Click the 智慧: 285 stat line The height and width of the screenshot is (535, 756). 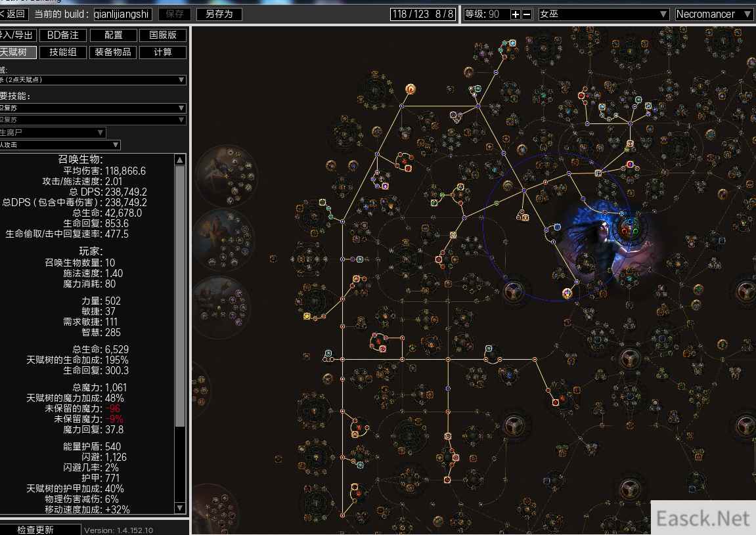pyautogui.click(x=101, y=333)
